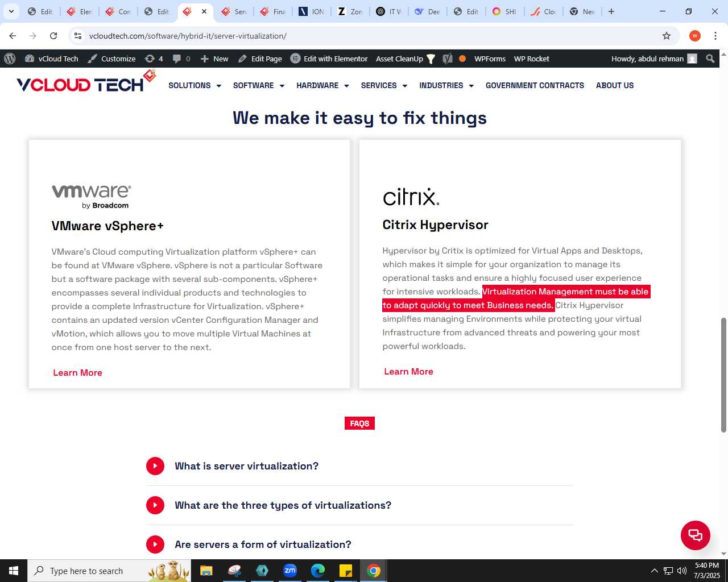Go to vCloud Tech logo homepage
Viewport: 728px width, 582px height.
pyautogui.click(x=86, y=82)
